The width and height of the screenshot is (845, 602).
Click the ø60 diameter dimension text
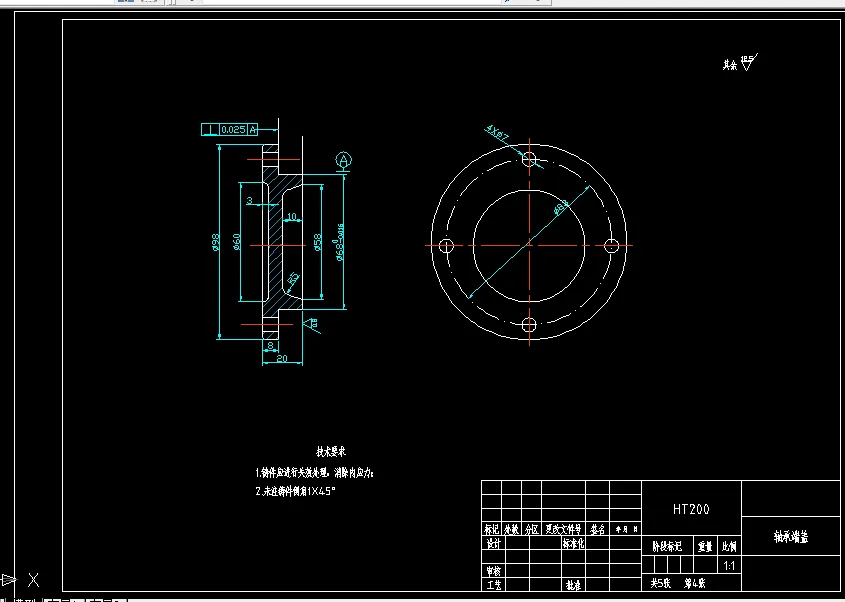tap(236, 242)
